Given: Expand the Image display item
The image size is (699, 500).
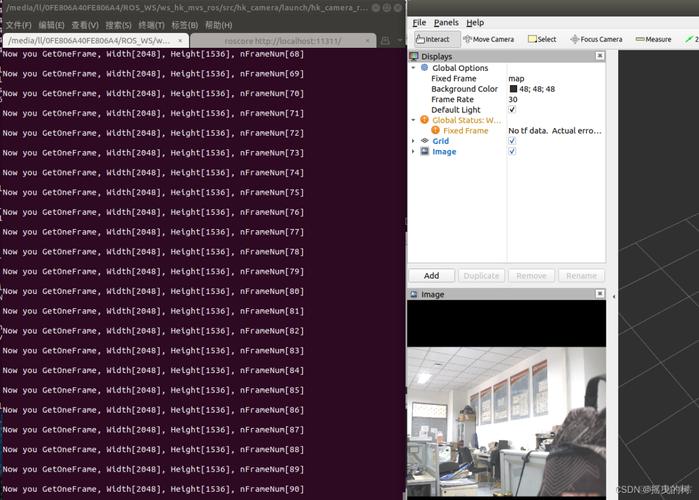Looking at the screenshot, I should pyautogui.click(x=413, y=152).
